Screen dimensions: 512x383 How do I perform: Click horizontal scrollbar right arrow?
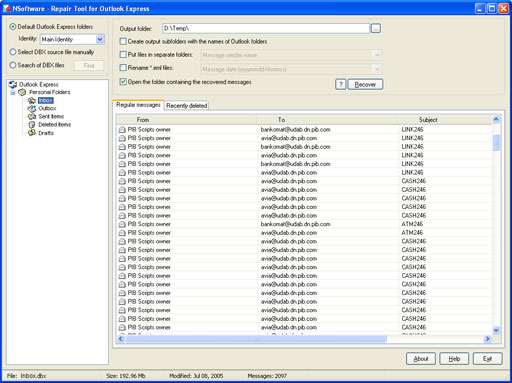point(488,339)
